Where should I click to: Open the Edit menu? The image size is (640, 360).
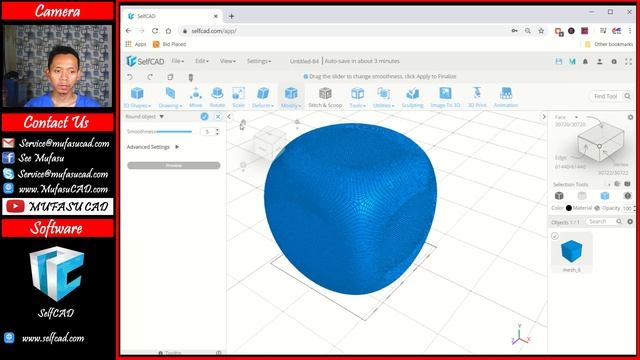pos(202,61)
